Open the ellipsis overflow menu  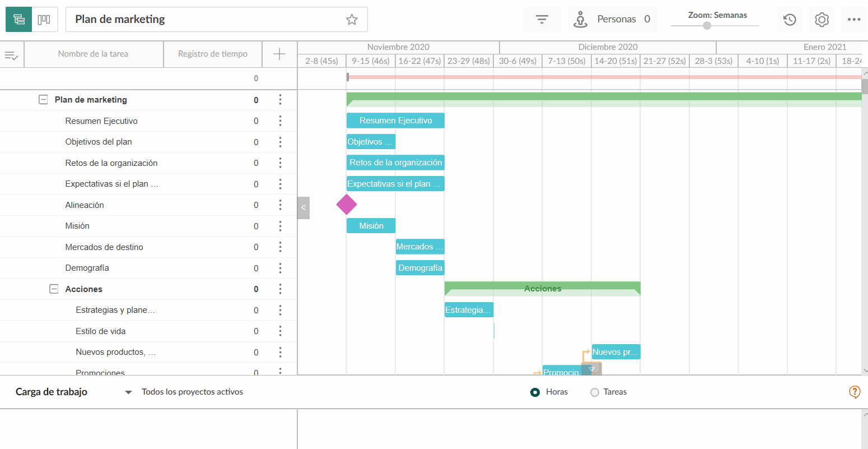[854, 18]
